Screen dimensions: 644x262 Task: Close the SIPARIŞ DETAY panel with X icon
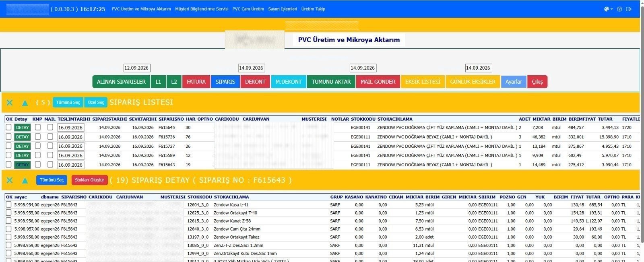click(x=10, y=180)
